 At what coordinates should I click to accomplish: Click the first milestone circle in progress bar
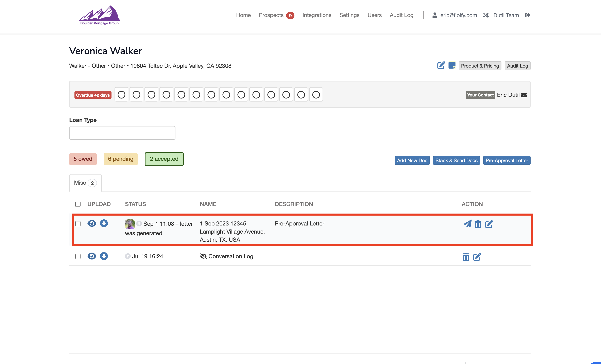click(x=121, y=95)
